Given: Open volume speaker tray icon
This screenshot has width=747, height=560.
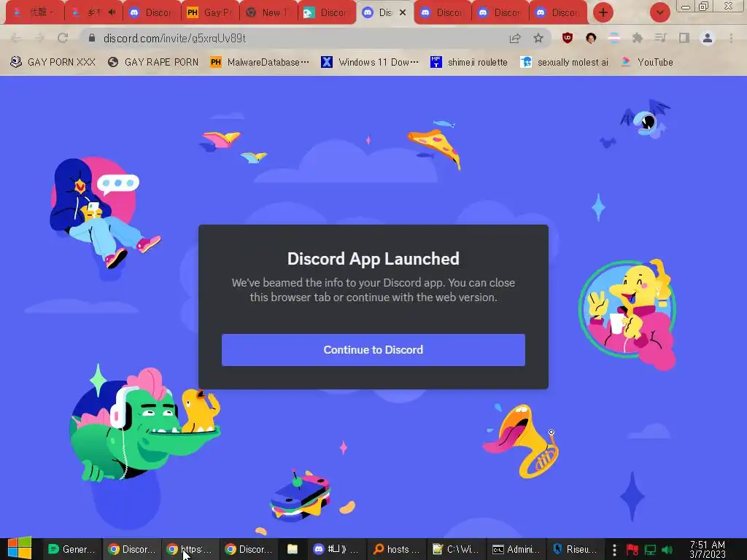Looking at the screenshot, I should click(667, 550).
